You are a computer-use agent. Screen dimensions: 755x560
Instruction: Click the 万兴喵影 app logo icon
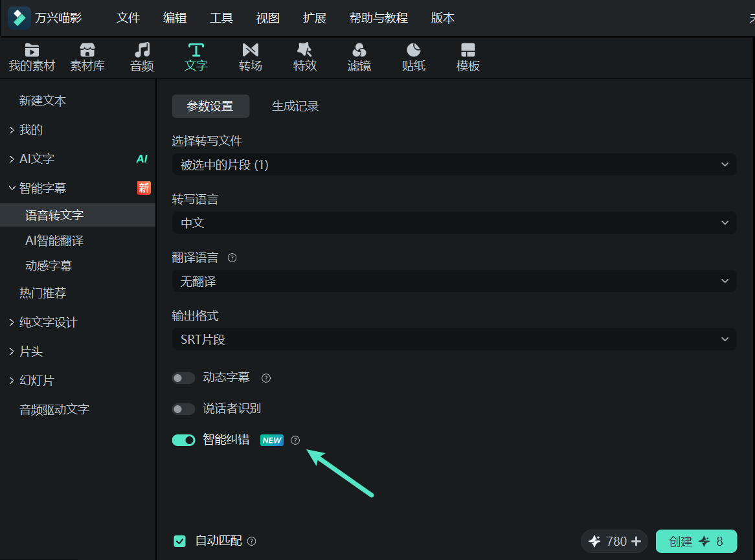pyautogui.click(x=19, y=18)
